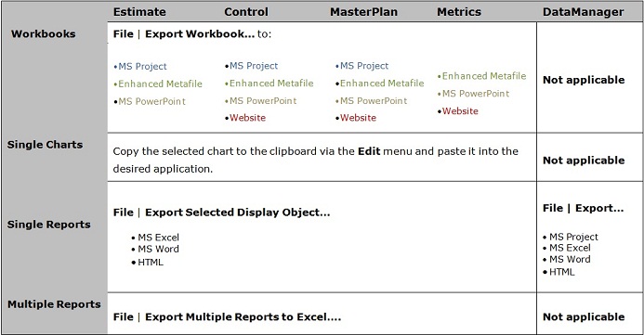
Task: Open the Website link under MasterPlan
Action: point(358,118)
